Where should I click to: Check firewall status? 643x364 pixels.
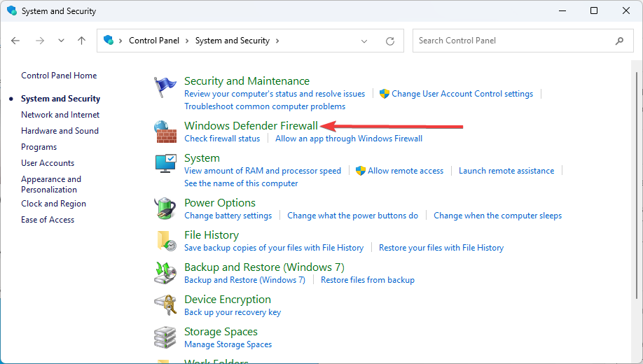click(222, 139)
